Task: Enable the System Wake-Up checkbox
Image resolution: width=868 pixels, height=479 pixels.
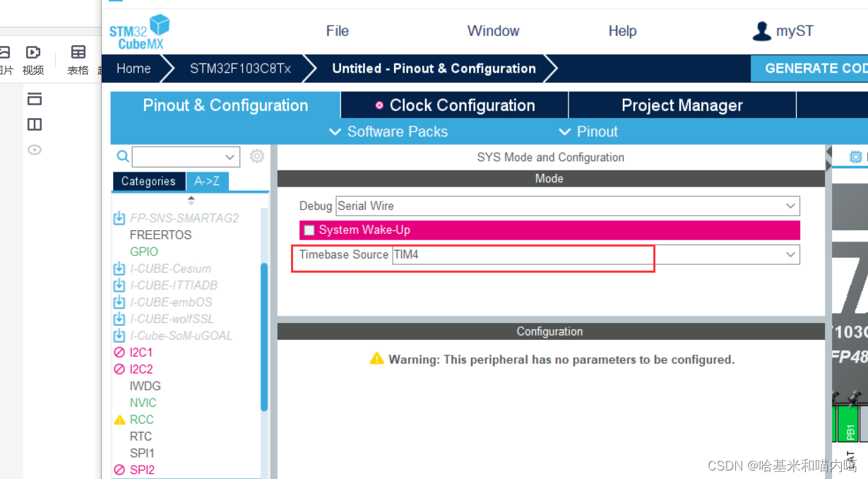Action: point(309,230)
